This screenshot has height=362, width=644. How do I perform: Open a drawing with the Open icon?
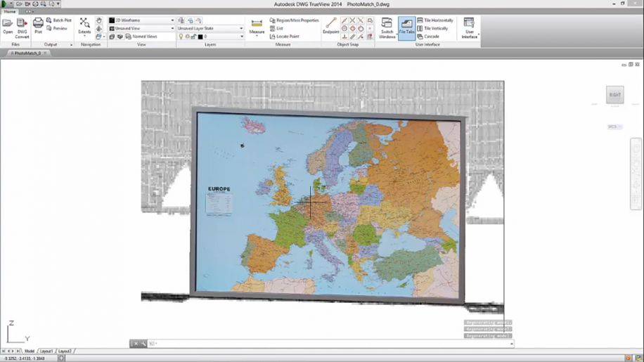point(8,25)
